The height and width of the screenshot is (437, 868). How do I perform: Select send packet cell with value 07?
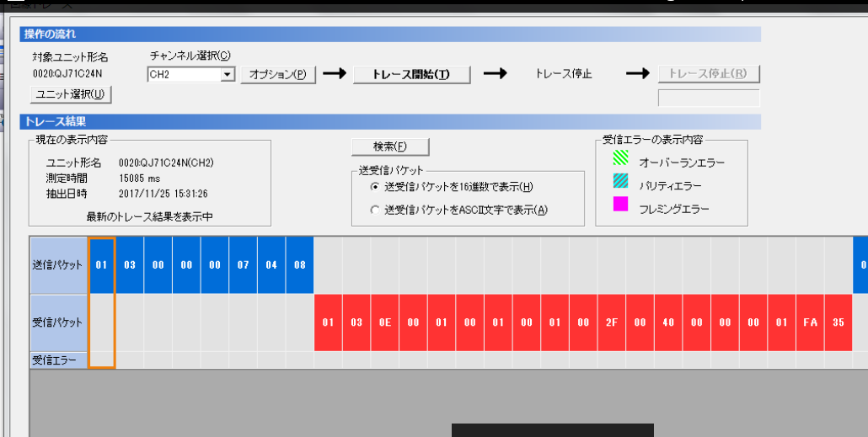point(244,265)
